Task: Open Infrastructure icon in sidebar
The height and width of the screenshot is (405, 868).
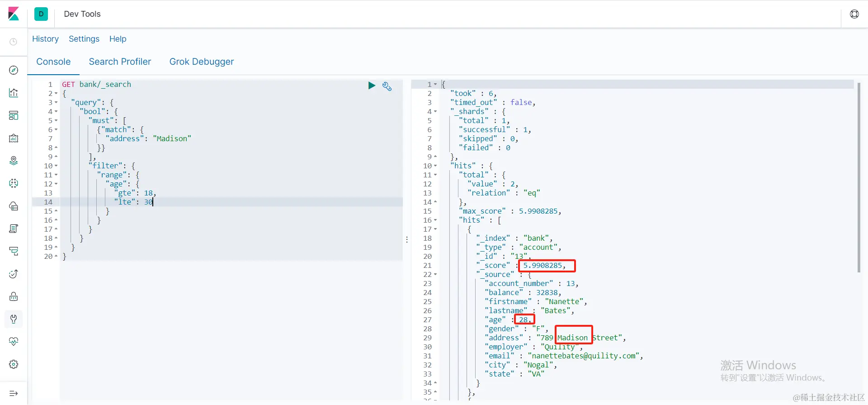Action: 14,206
